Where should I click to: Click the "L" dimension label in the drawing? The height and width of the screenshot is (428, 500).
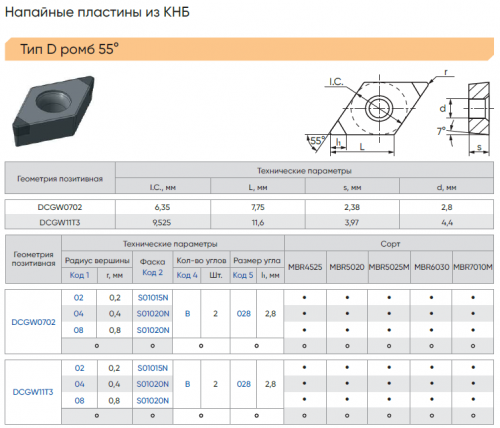coord(362,147)
